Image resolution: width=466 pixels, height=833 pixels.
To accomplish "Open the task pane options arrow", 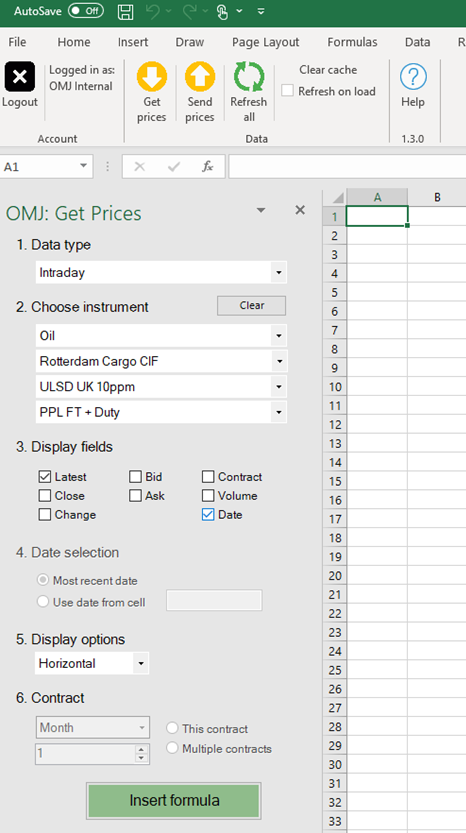I will [x=261, y=210].
